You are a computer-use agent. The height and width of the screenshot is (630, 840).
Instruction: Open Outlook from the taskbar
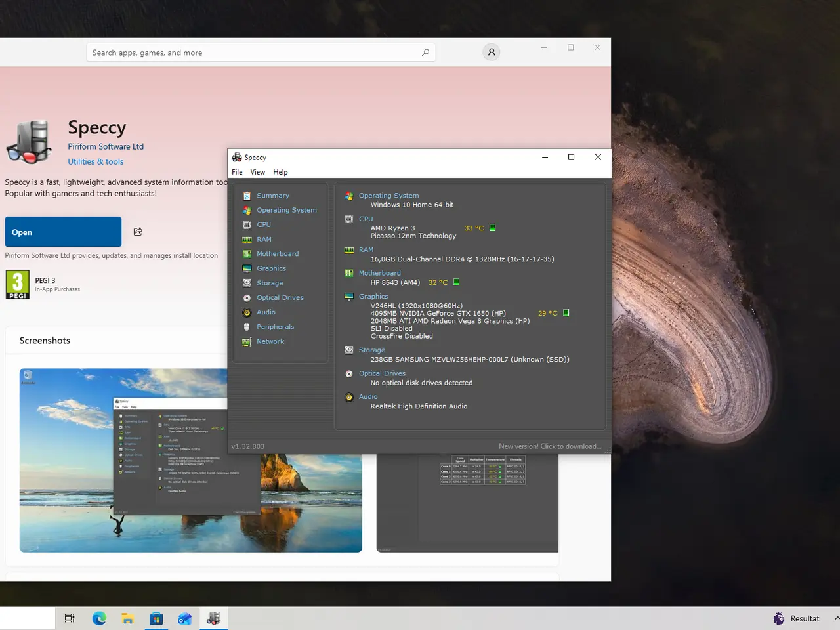tap(184, 618)
